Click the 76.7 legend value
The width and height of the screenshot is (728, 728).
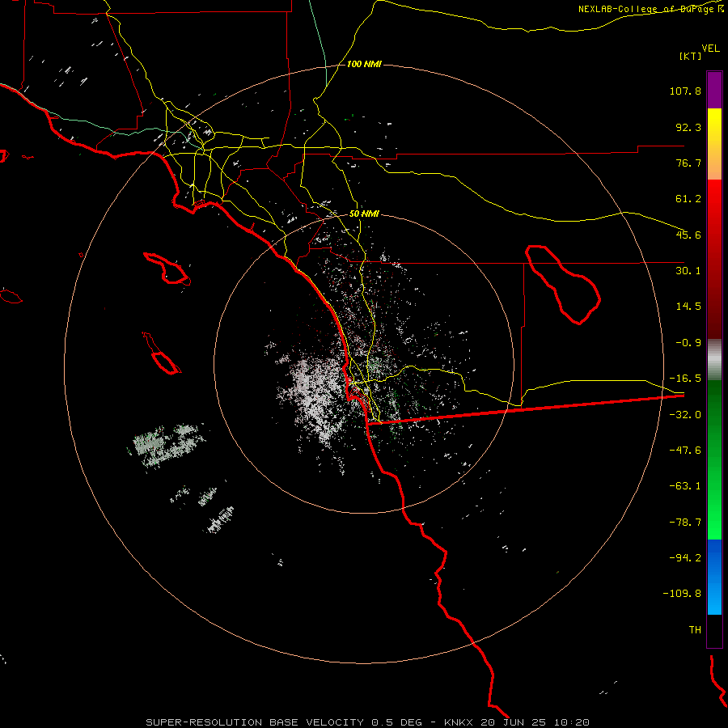688,163
